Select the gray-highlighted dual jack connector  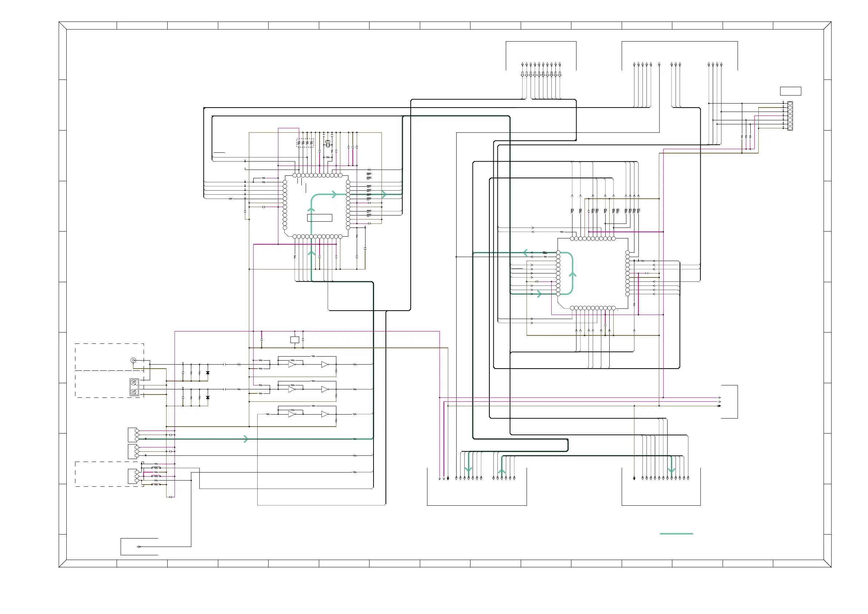(134, 387)
